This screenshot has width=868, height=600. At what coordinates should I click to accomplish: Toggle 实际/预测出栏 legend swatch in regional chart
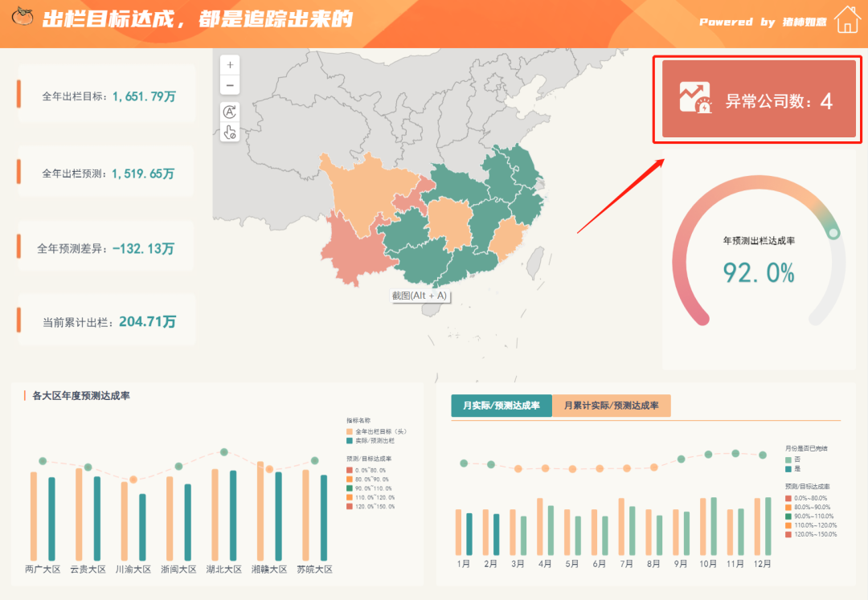coord(350,441)
